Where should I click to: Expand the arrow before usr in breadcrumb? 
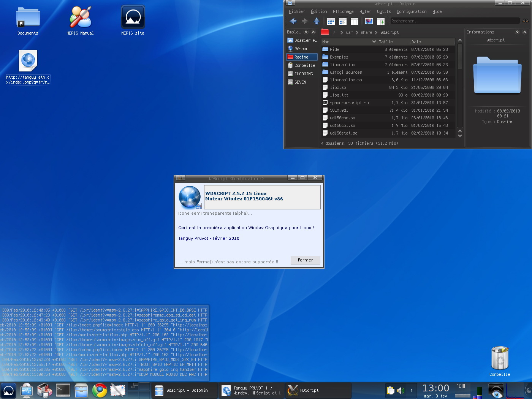pos(342,32)
